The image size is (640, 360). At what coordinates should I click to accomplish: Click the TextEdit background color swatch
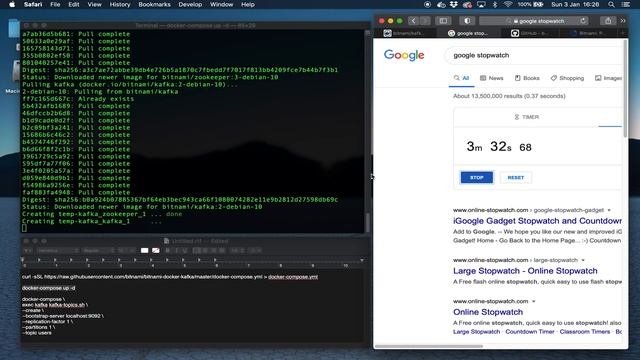(x=156, y=250)
